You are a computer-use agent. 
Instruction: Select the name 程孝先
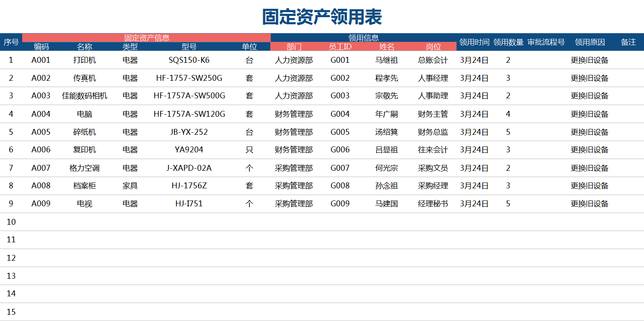(x=387, y=78)
